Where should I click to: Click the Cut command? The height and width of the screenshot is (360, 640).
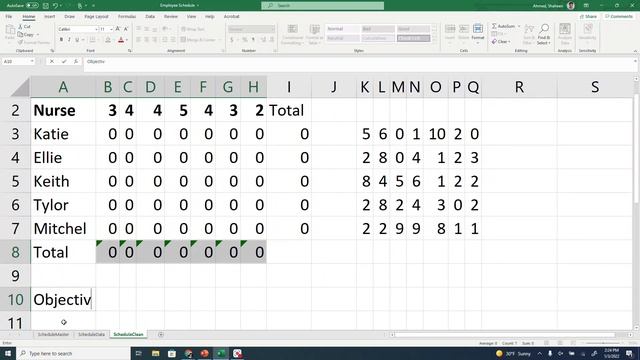(x=25, y=27)
